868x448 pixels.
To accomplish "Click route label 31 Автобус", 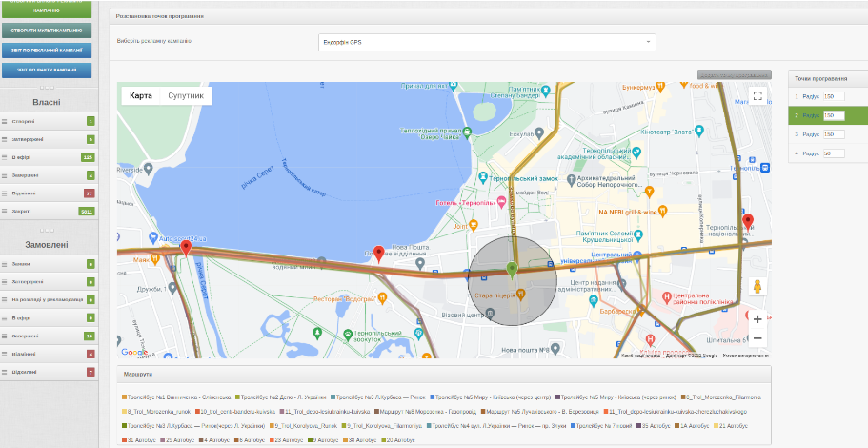I will [142, 440].
